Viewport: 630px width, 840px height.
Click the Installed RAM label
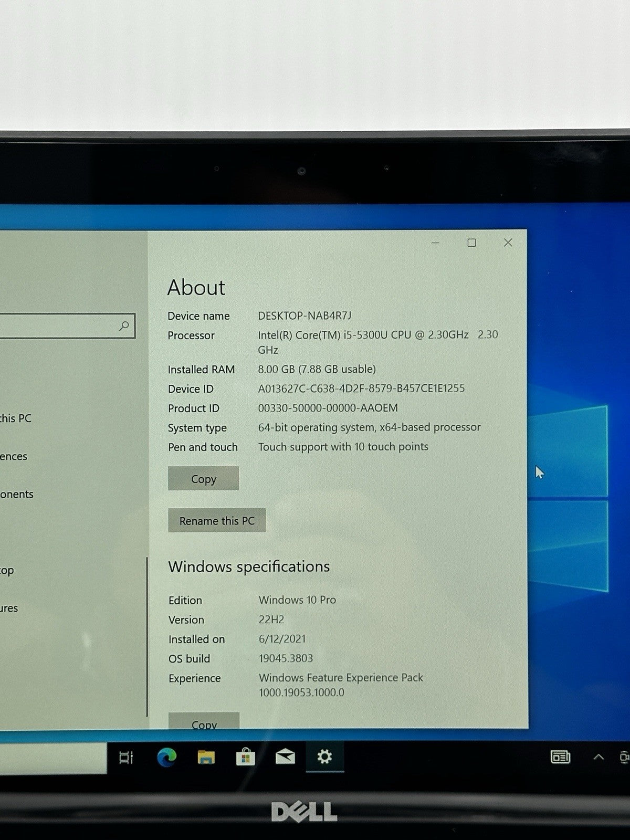click(x=201, y=370)
